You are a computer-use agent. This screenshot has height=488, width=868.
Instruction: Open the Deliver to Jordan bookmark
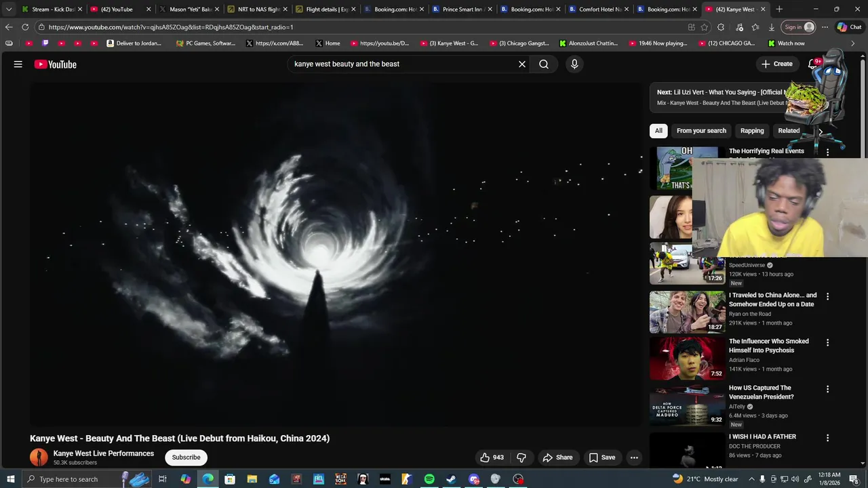[x=134, y=43]
